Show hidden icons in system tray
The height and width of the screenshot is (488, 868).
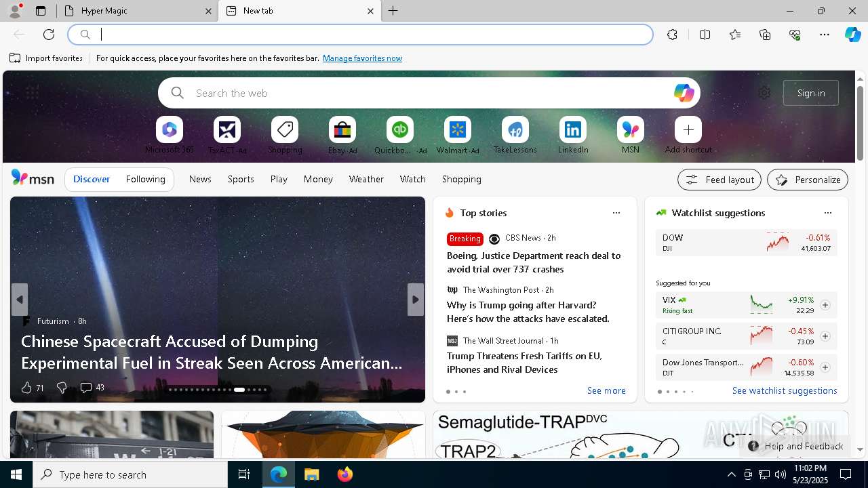tap(731, 474)
